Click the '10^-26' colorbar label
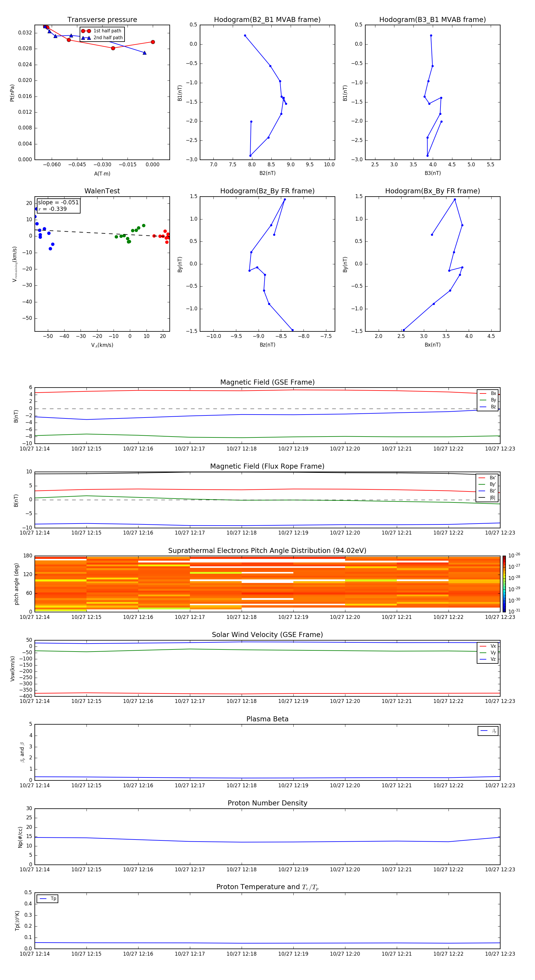The height and width of the screenshot is (980, 535). (514, 555)
